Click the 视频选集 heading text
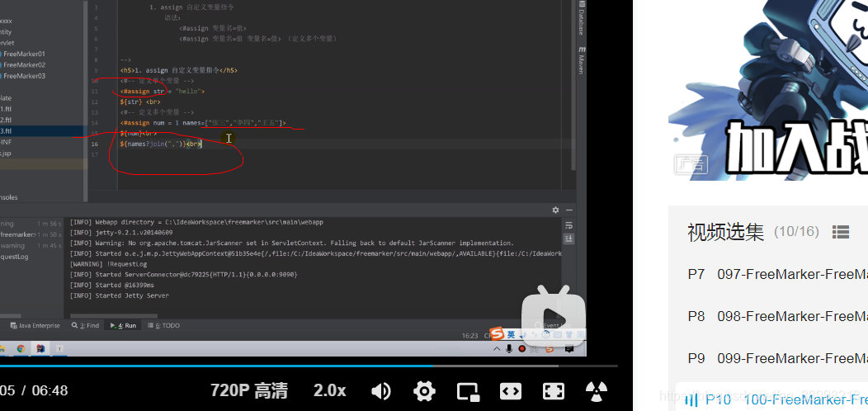 pos(726,232)
